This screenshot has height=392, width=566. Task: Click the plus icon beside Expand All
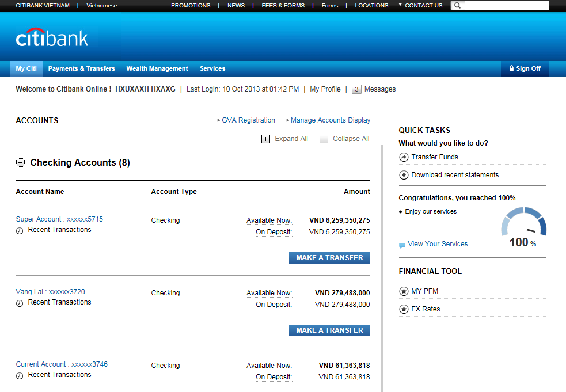click(265, 139)
